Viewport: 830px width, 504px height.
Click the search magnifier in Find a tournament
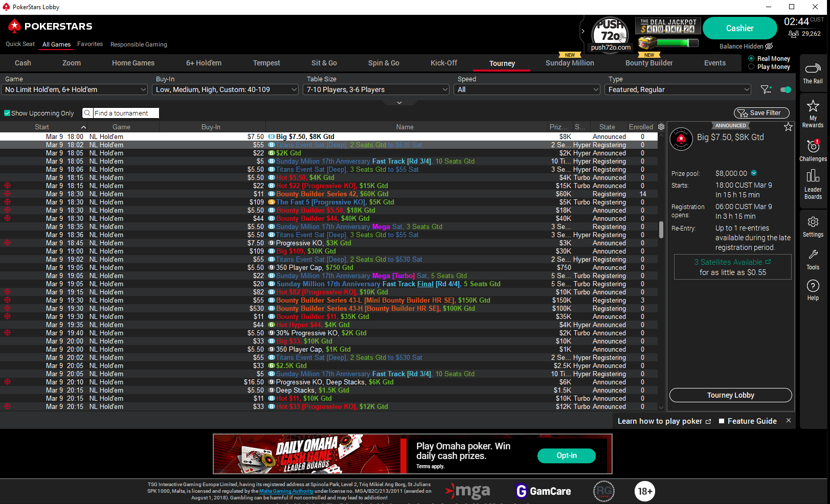pos(87,113)
